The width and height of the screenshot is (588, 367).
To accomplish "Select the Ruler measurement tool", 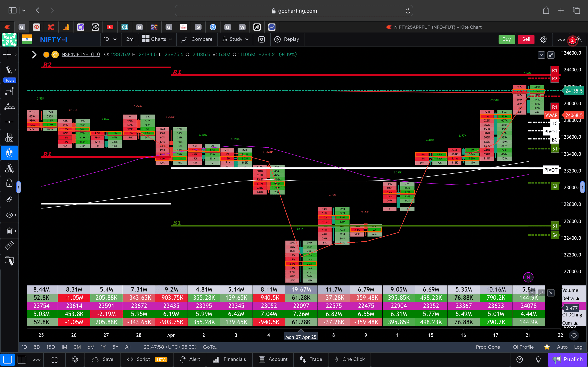I will 9,245.
